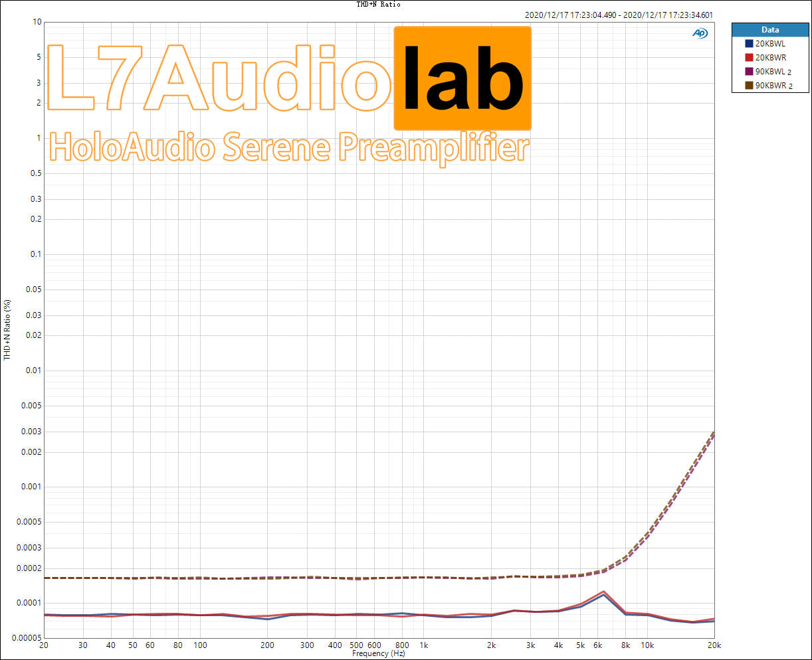
Task: Select the 90KBWR 2 legend entry
Action: point(773,86)
